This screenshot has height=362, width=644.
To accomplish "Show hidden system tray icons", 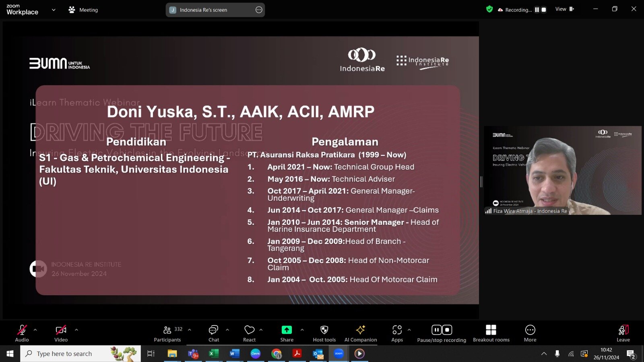I will pyautogui.click(x=544, y=354).
